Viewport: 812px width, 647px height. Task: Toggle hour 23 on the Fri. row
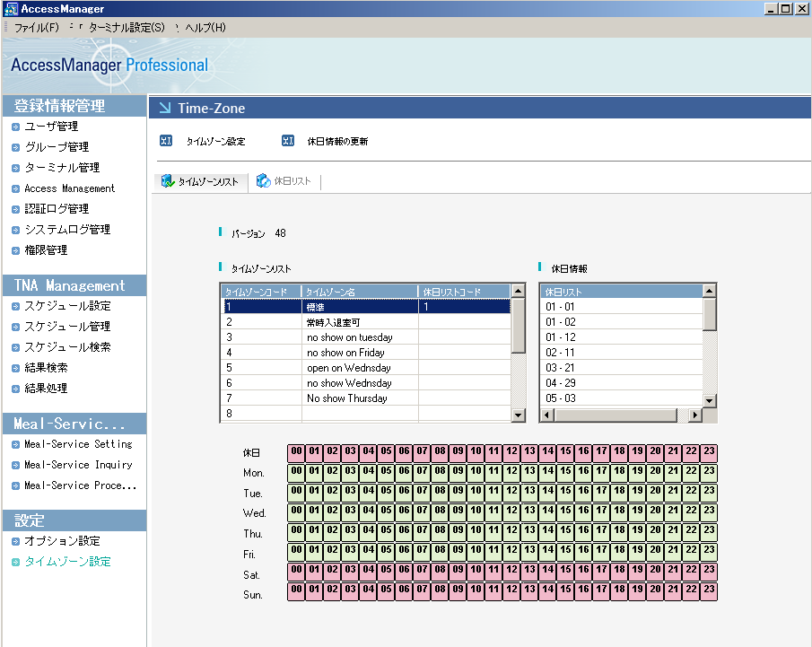tap(709, 552)
